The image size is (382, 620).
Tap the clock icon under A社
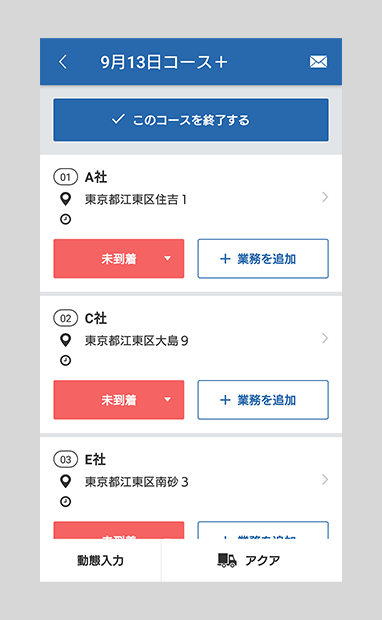(x=66, y=219)
